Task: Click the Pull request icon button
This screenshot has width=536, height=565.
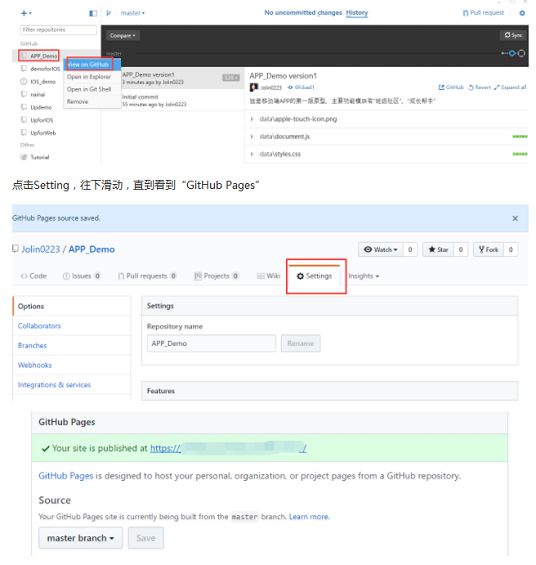Action: (x=483, y=13)
